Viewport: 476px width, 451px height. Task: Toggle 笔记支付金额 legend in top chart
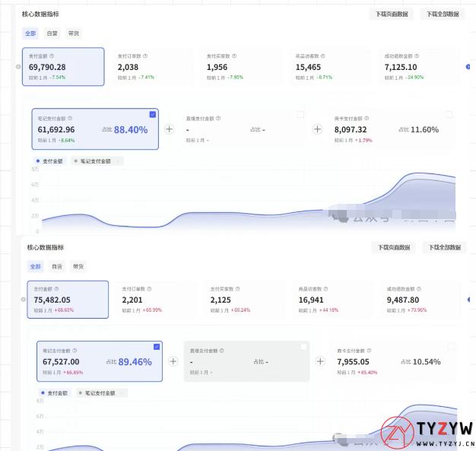click(x=95, y=161)
